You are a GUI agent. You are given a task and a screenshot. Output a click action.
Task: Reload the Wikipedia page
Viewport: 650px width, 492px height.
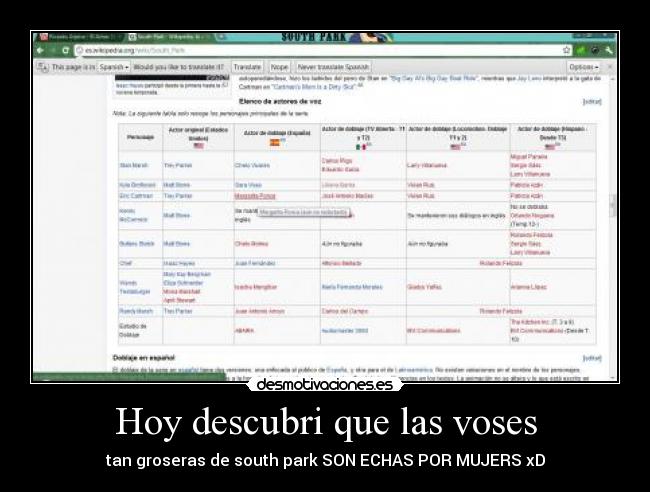pos(65,50)
